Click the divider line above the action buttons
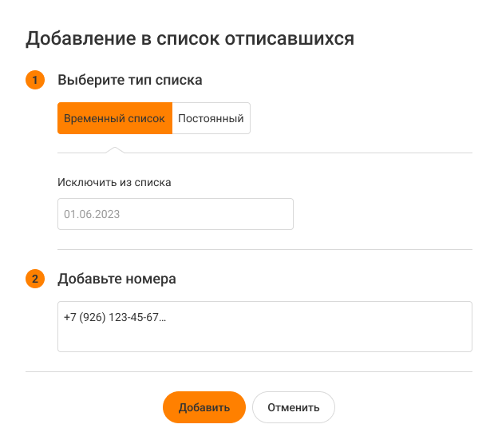The image size is (498, 448). pyautogui.click(x=249, y=371)
